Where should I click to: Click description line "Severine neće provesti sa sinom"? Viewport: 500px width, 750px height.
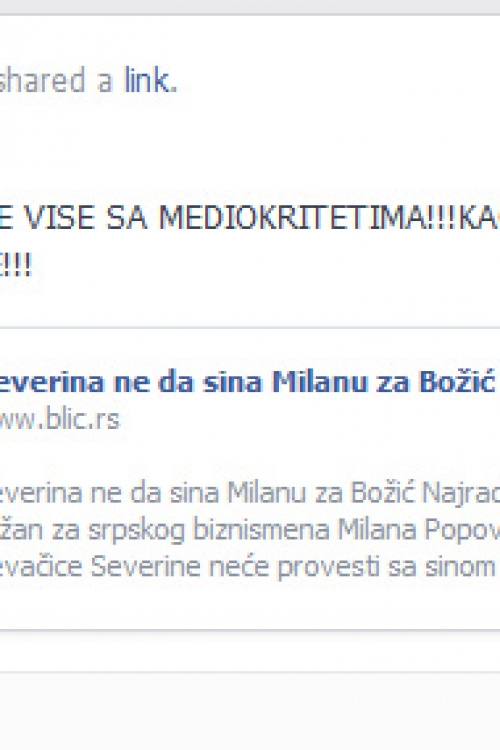250,567
